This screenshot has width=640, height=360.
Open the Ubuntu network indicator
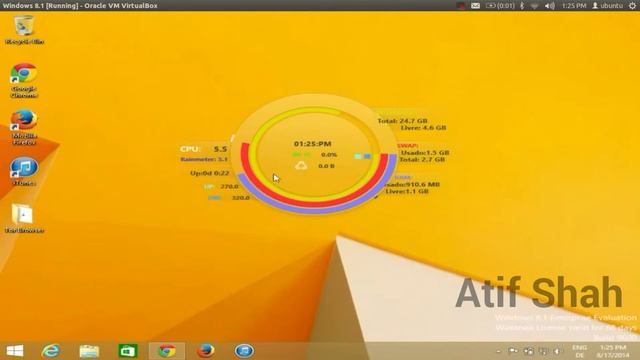coord(534,6)
